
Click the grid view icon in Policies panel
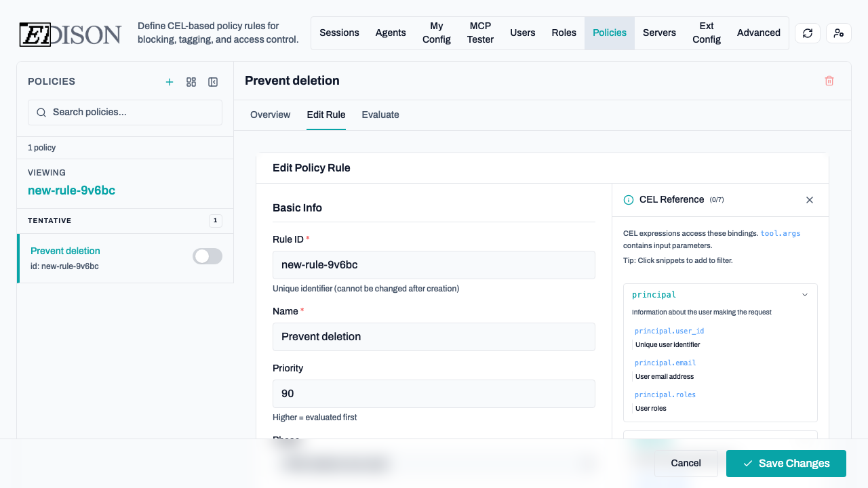[191, 82]
